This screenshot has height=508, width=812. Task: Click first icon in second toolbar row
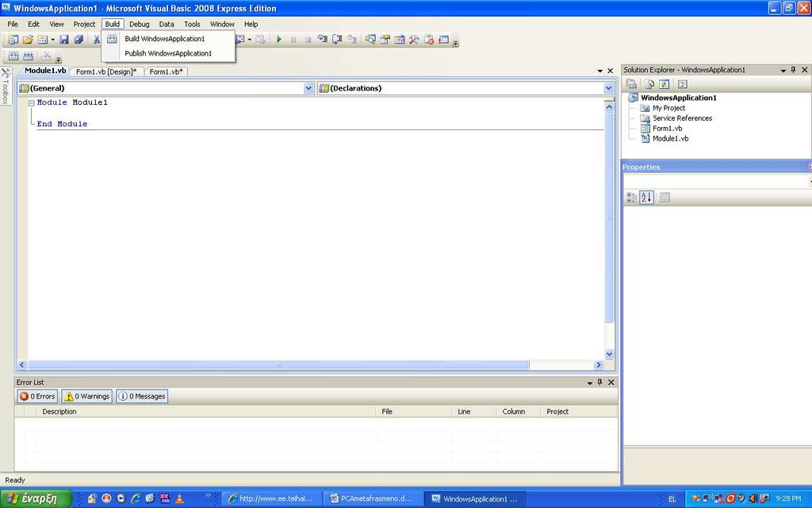13,56
